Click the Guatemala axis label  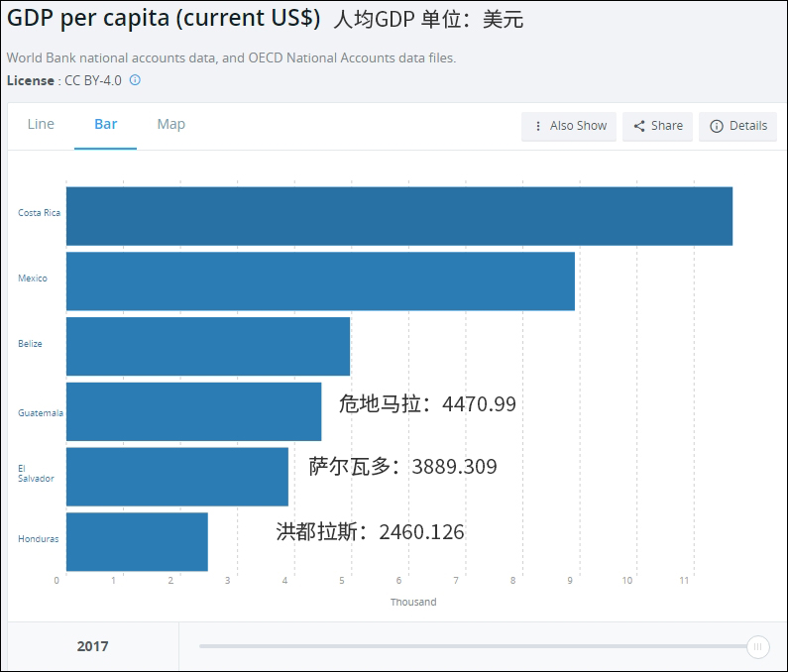click(41, 413)
